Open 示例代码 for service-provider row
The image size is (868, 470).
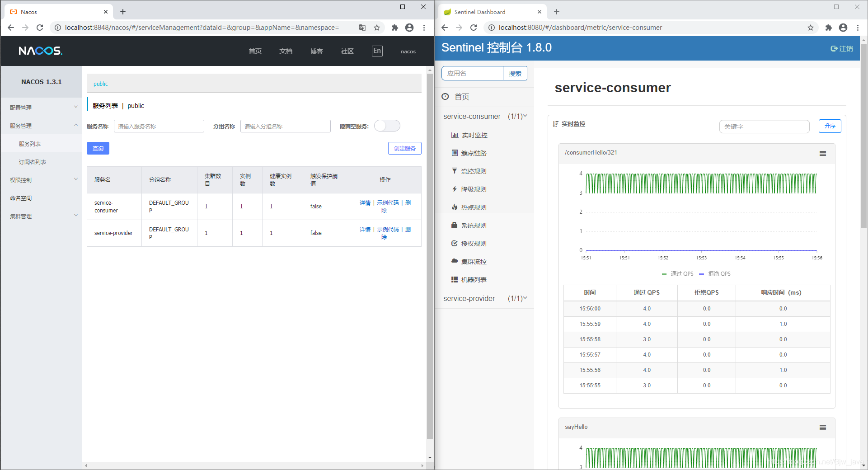388,230
